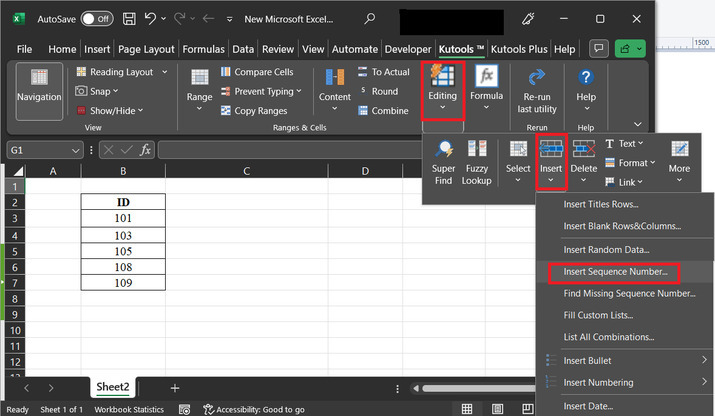Add a new sheet with plus button
This screenshot has width=715, height=416.
pyautogui.click(x=175, y=388)
